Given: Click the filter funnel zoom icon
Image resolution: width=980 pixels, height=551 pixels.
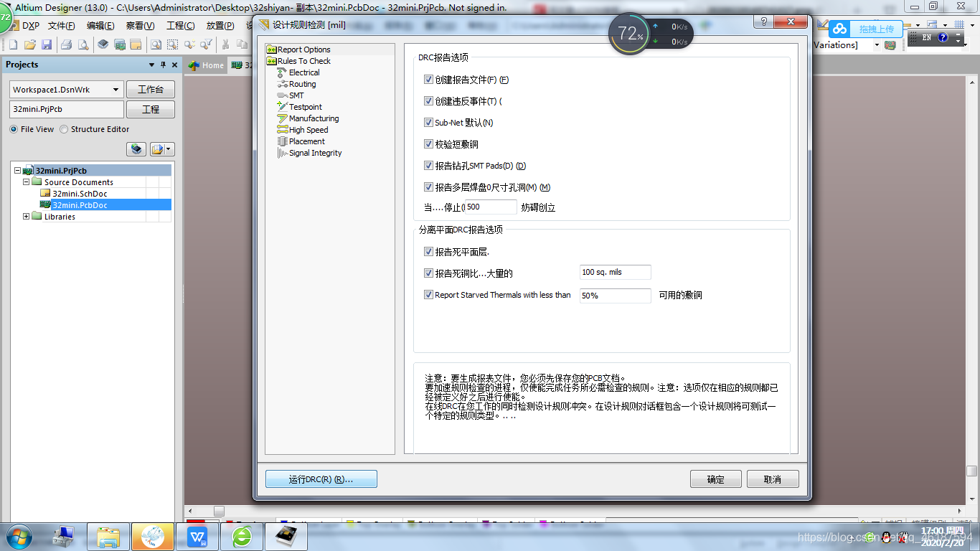Looking at the screenshot, I should [207, 44].
